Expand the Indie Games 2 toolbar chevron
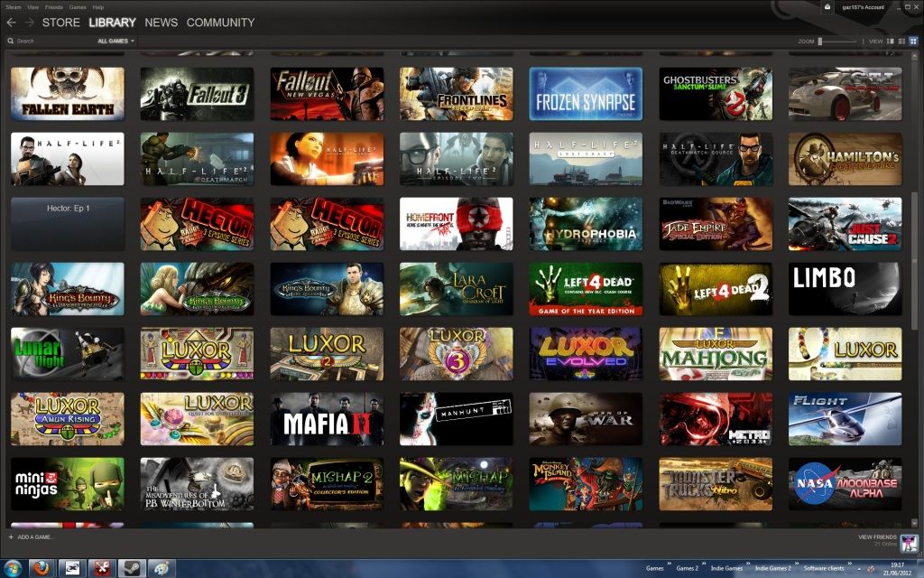 798,564
